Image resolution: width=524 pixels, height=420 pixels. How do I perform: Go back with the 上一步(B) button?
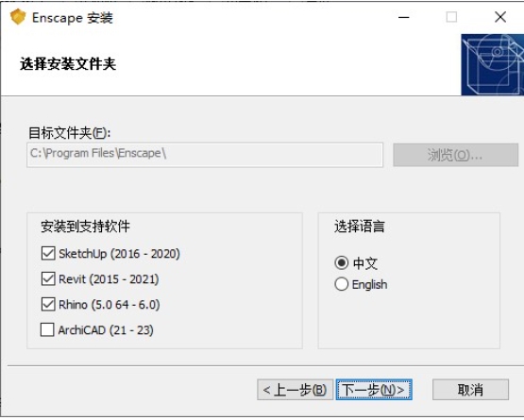click(x=296, y=390)
